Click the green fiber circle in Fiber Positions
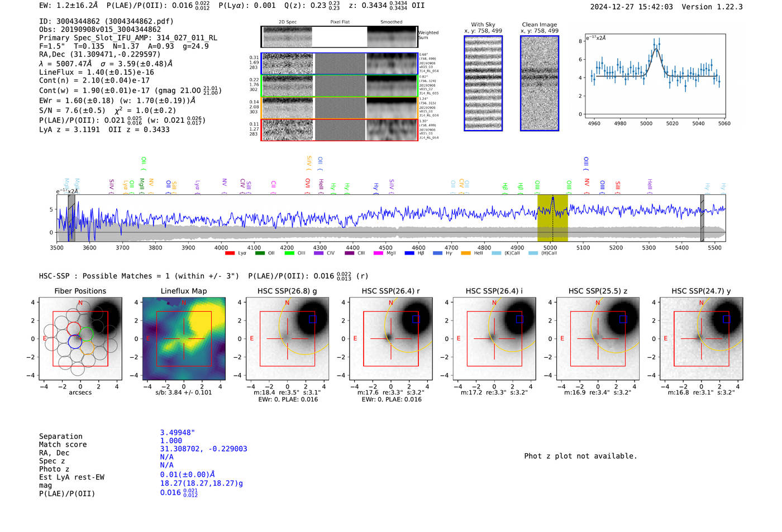Screen dimensions: 782x532 tap(86, 334)
